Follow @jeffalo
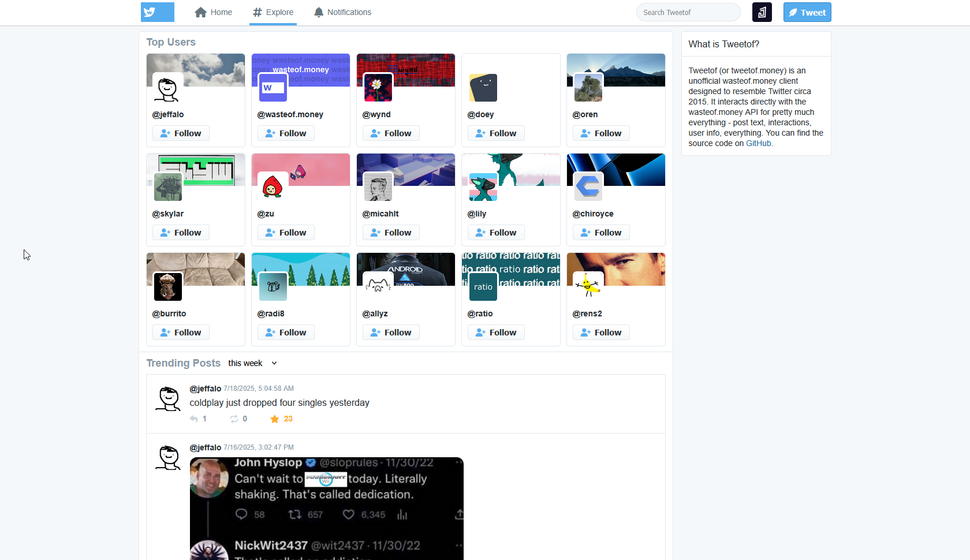The height and width of the screenshot is (560, 970). [181, 133]
